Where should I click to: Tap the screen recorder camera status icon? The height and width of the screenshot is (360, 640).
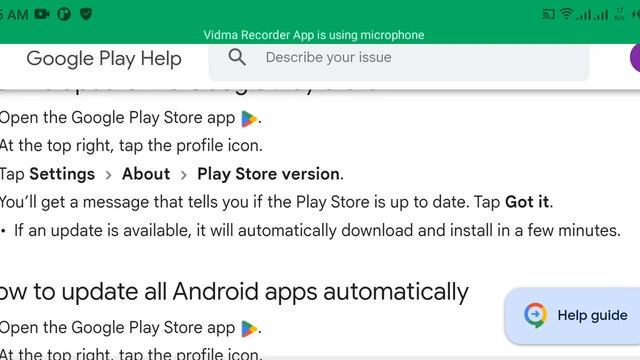[x=42, y=14]
